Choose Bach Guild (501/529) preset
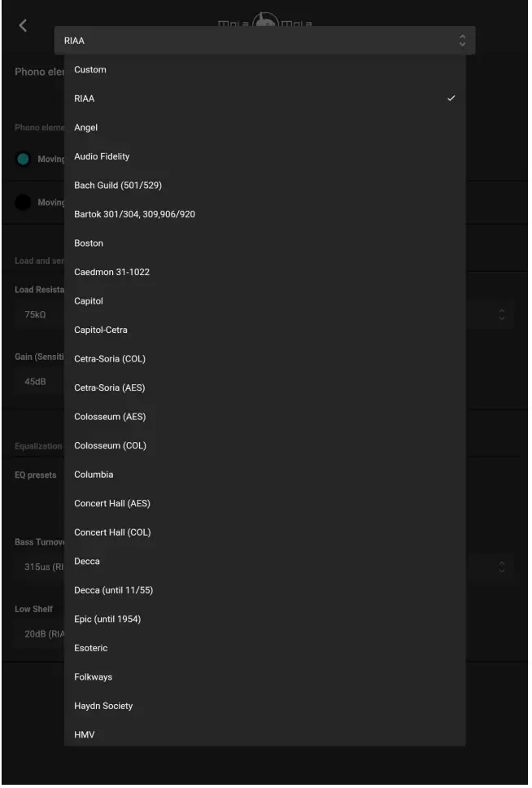 (x=118, y=186)
